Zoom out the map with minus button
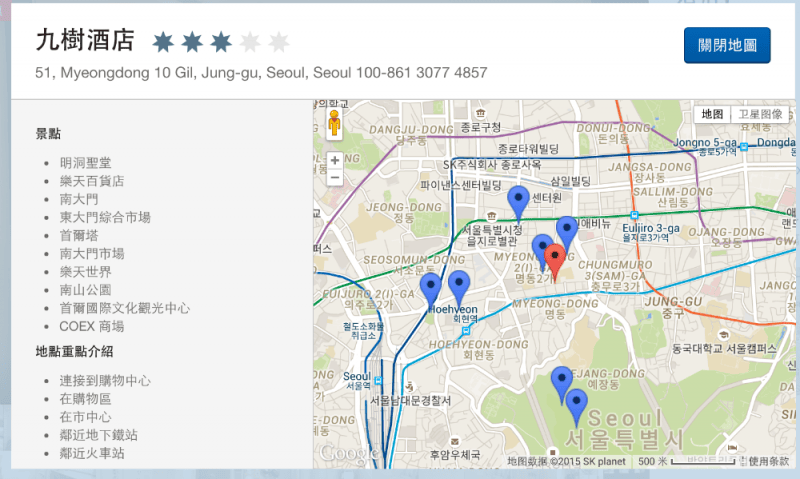 [x=335, y=178]
